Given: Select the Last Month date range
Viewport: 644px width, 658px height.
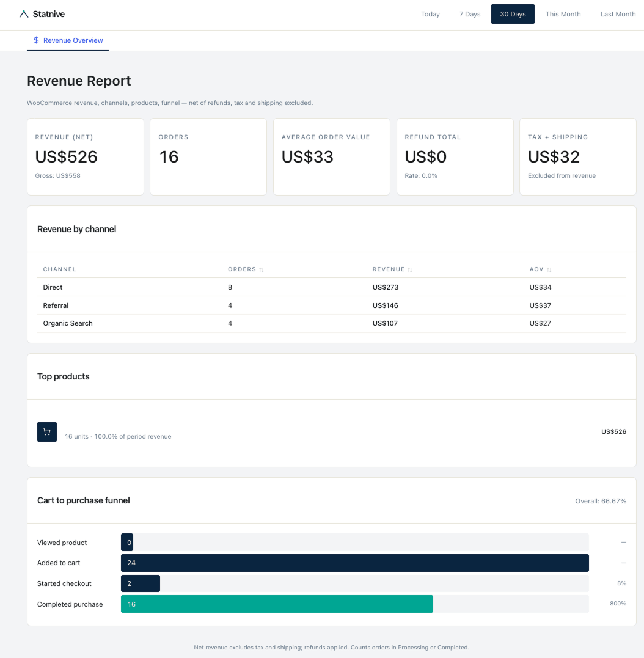Looking at the screenshot, I should pyautogui.click(x=618, y=14).
